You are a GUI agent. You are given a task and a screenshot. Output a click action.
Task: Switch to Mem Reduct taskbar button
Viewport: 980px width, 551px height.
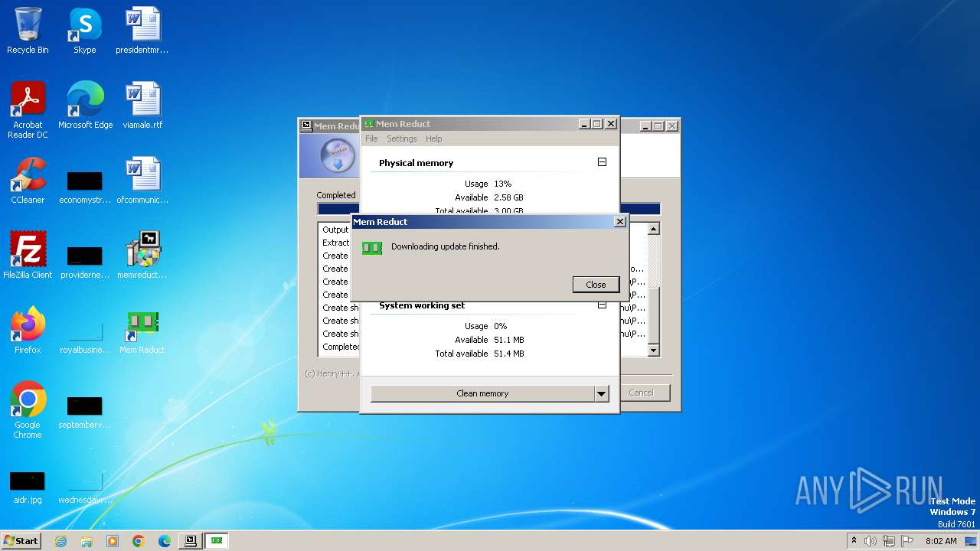tap(217, 541)
